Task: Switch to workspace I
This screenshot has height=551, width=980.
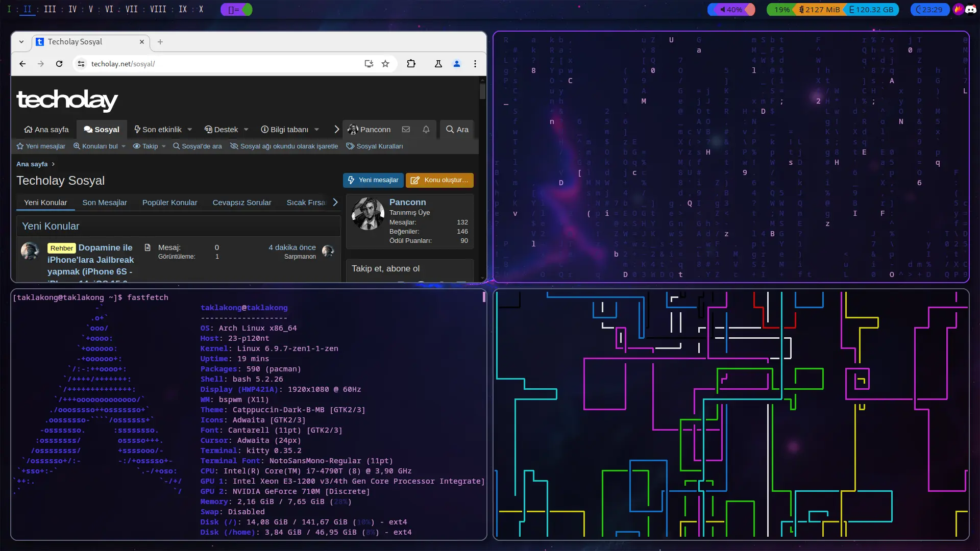Action: (9, 10)
